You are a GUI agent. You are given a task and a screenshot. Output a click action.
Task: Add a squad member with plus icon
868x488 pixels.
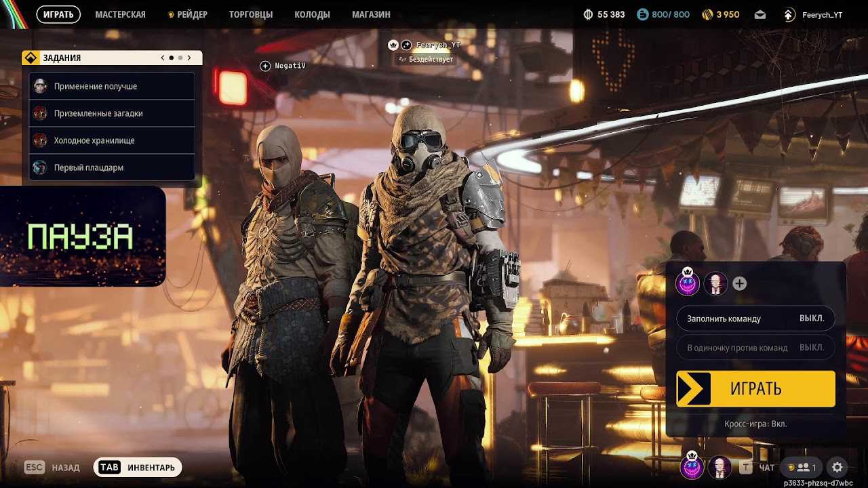(x=740, y=284)
